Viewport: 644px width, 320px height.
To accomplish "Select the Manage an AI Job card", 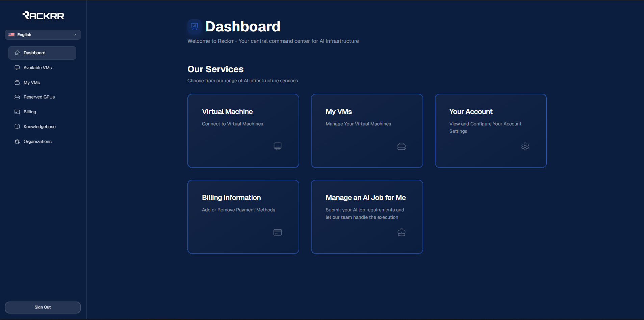I will click(367, 216).
